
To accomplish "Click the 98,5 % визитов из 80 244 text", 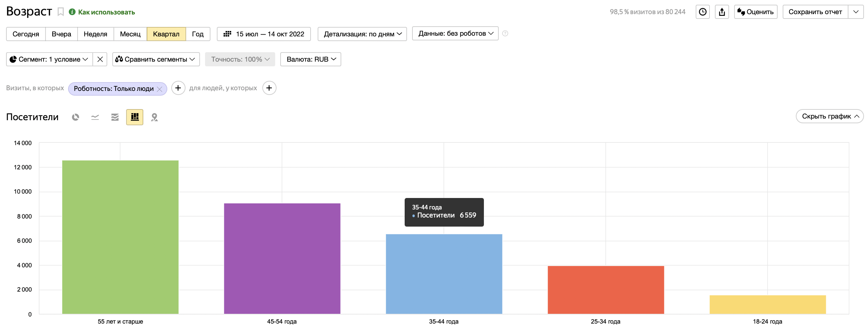I will tap(647, 12).
